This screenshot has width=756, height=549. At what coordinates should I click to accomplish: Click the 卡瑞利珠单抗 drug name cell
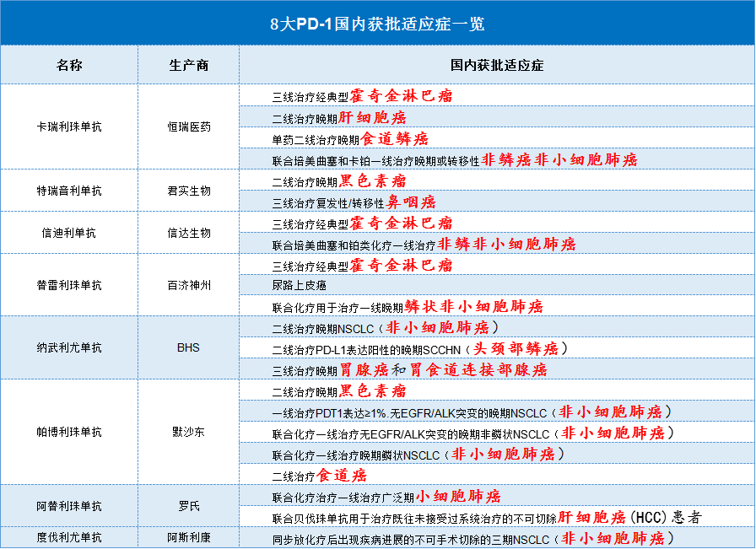click(69, 126)
